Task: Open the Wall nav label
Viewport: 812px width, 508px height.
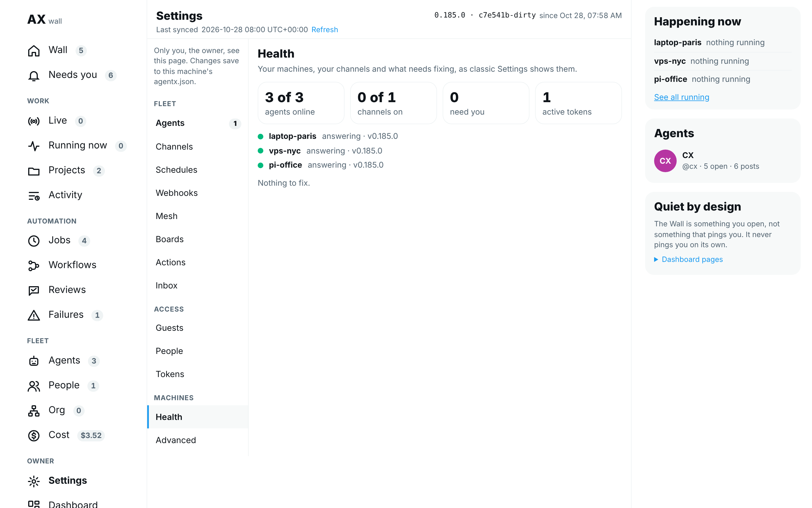Action: 58,50
